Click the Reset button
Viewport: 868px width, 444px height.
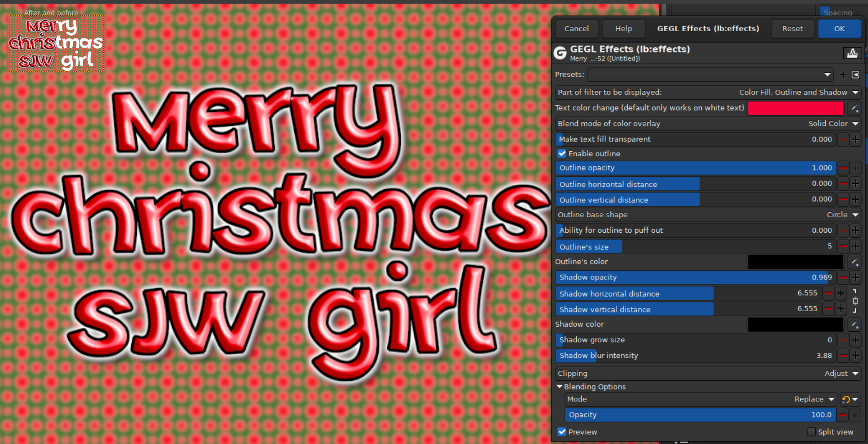[x=792, y=28]
